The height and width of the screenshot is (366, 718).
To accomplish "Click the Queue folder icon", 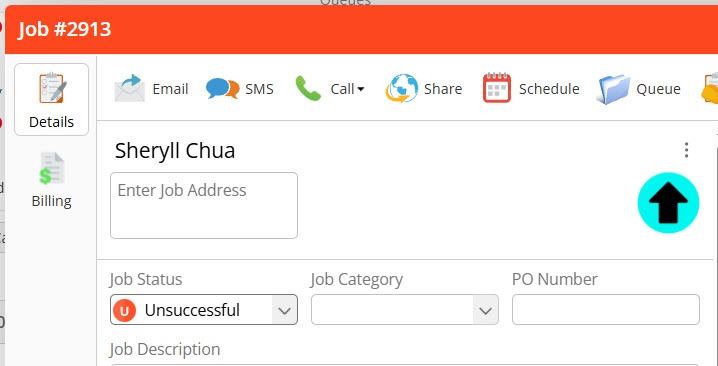I will pyautogui.click(x=613, y=89).
